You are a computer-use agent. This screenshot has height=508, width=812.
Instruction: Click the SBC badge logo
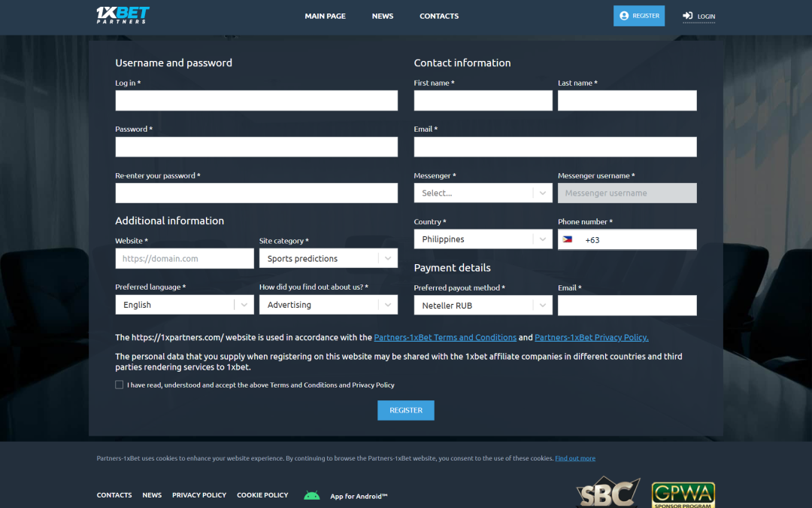[608, 492]
